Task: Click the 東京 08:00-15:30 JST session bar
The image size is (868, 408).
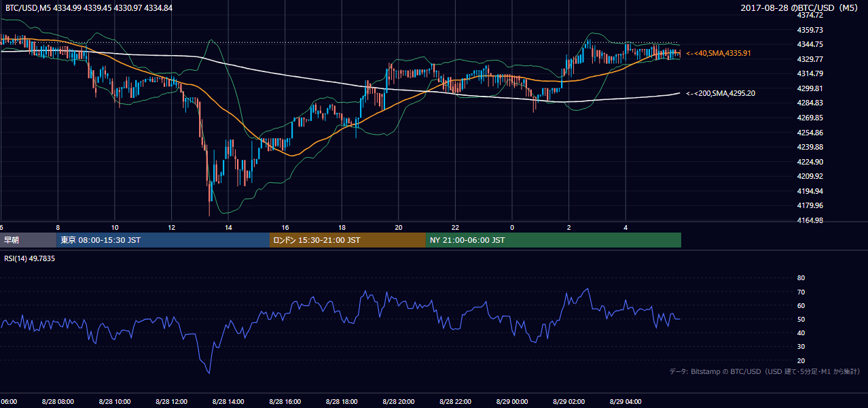Action: click(163, 240)
